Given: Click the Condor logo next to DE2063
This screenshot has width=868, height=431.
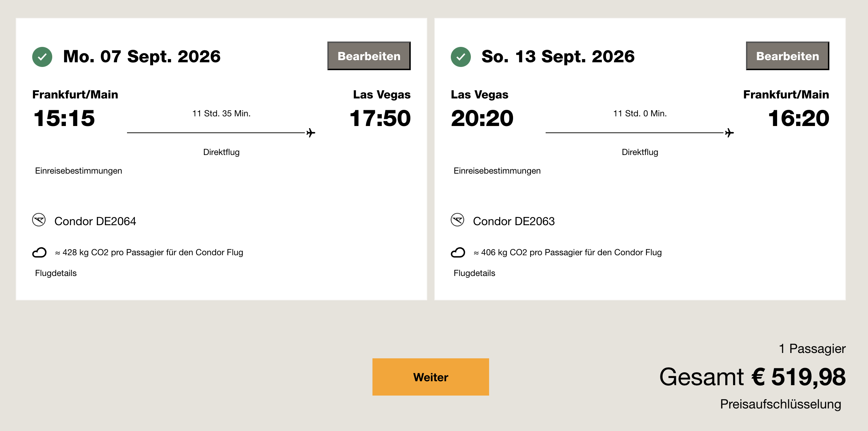Looking at the screenshot, I should click(458, 220).
